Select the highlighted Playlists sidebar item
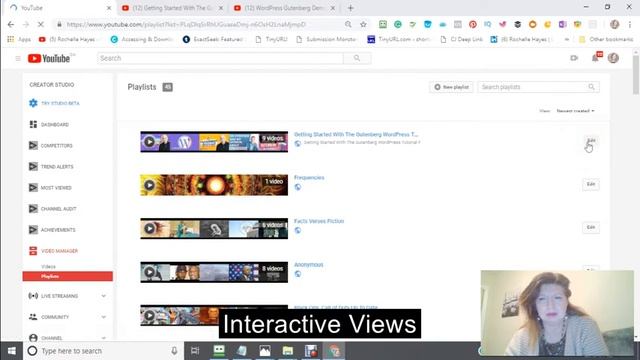Screen dimensions: 640x360 point(68,276)
